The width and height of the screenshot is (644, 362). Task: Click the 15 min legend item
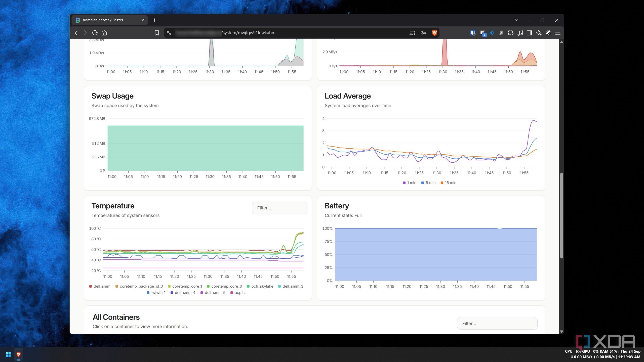[x=449, y=183]
